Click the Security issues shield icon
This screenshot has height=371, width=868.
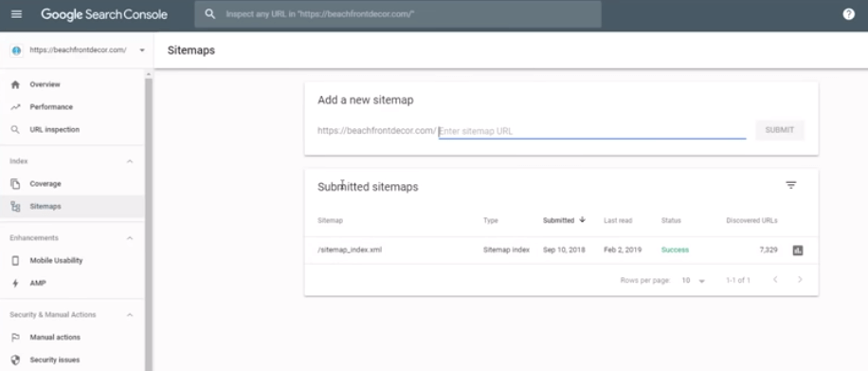(15, 360)
